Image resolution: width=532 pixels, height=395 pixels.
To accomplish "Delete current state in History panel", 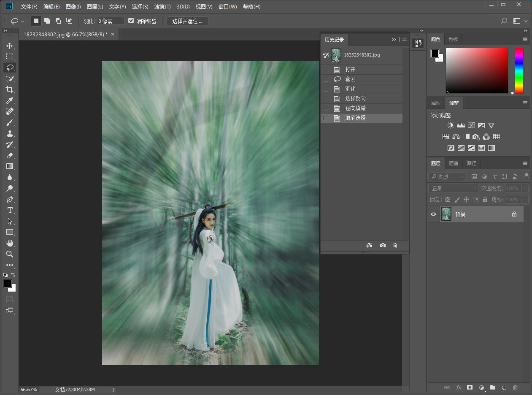I will click(394, 245).
